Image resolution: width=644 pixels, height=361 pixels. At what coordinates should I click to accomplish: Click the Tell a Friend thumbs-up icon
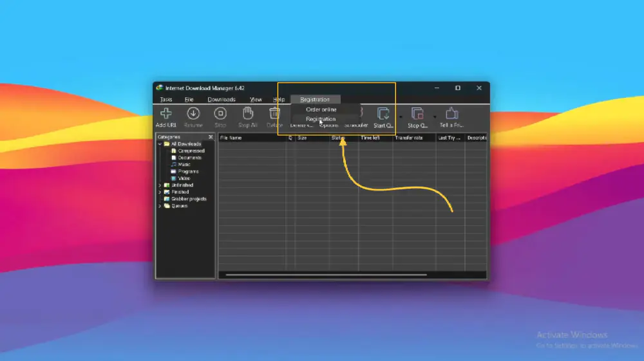(451, 114)
